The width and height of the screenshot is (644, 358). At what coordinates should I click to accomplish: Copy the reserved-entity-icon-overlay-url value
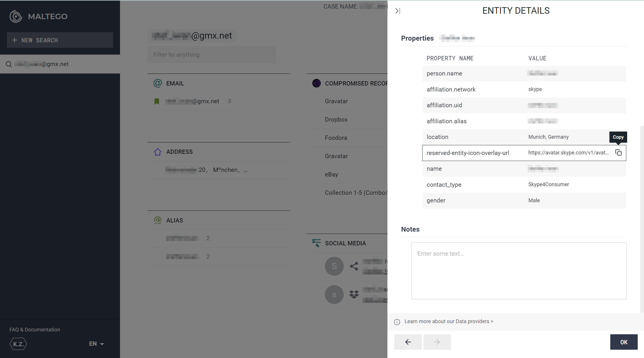(618, 153)
